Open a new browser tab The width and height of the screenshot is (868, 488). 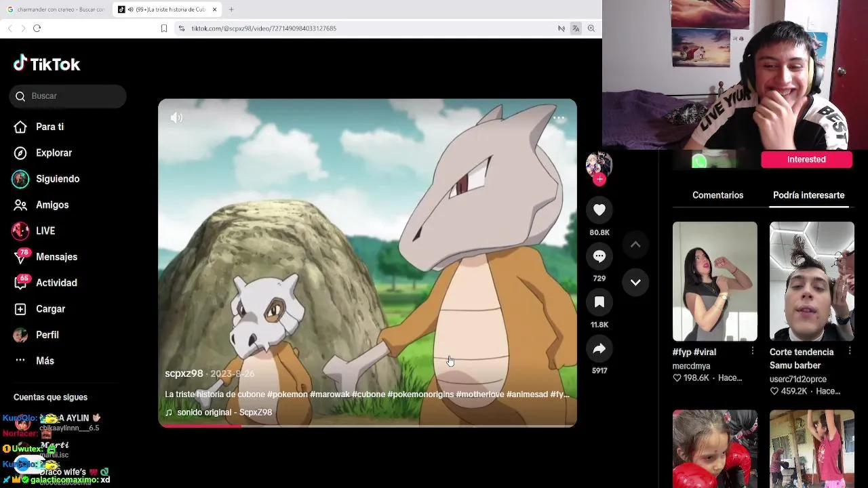click(x=231, y=9)
